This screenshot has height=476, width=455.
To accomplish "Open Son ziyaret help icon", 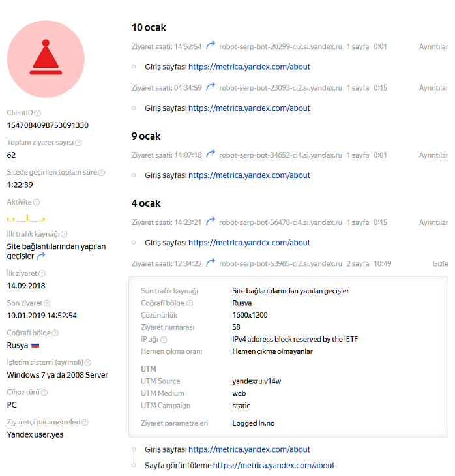I will (47, 303).
